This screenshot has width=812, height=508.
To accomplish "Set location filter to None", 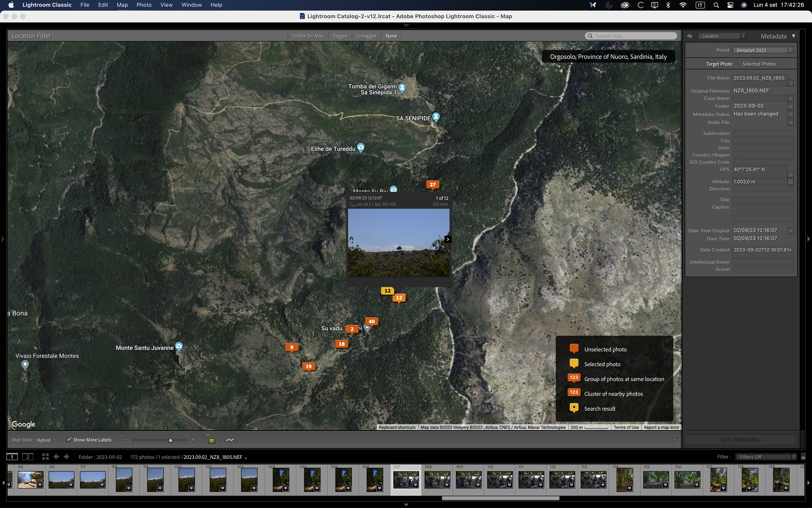I will (x=391, y=36).
